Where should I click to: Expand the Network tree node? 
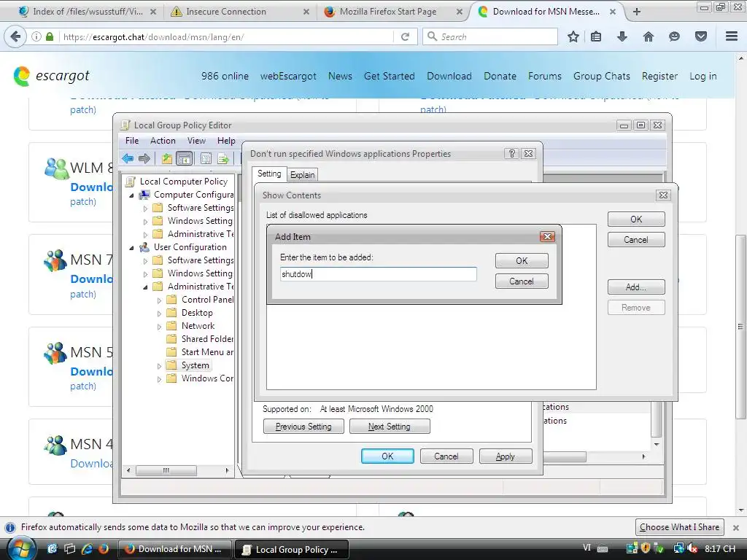(x=159, y=327)
